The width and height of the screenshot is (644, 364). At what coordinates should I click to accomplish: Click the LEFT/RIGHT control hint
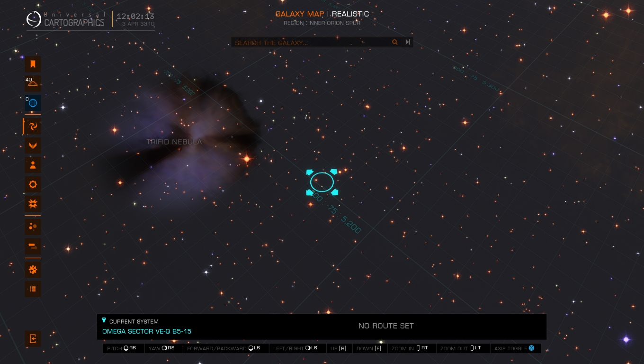click(x=295, y=348)
